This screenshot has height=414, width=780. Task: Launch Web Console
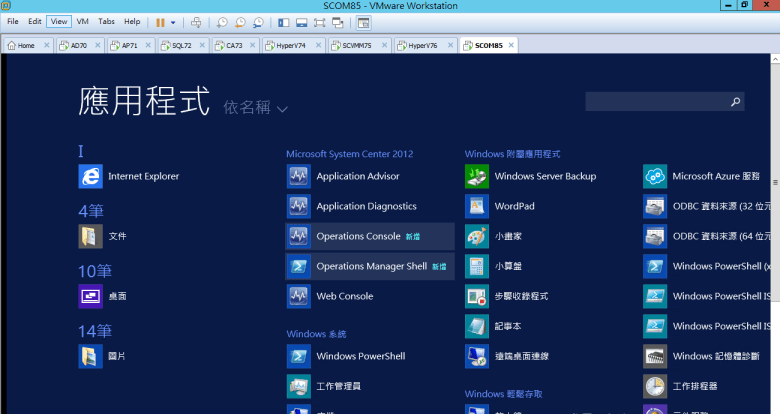click(x=344, y=296)
